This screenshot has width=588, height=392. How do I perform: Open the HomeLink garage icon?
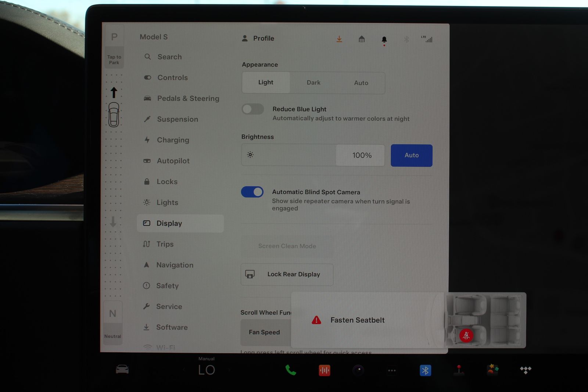[x=362, y=39]
